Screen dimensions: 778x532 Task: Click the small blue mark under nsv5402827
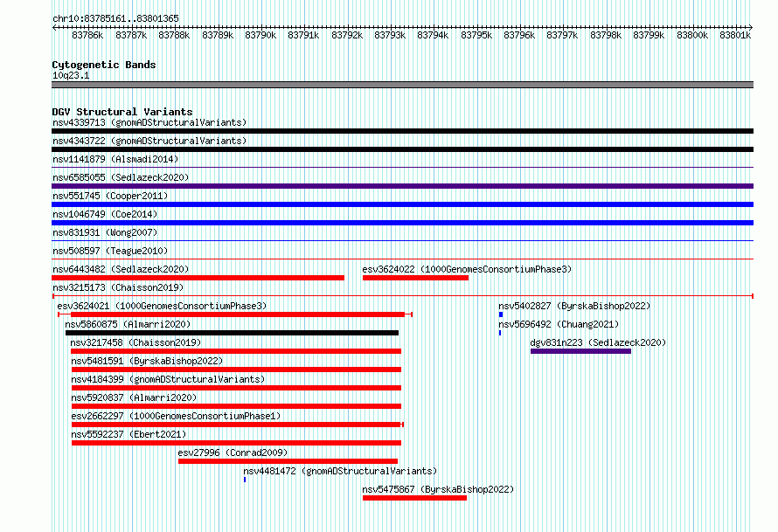click(501, 314)
